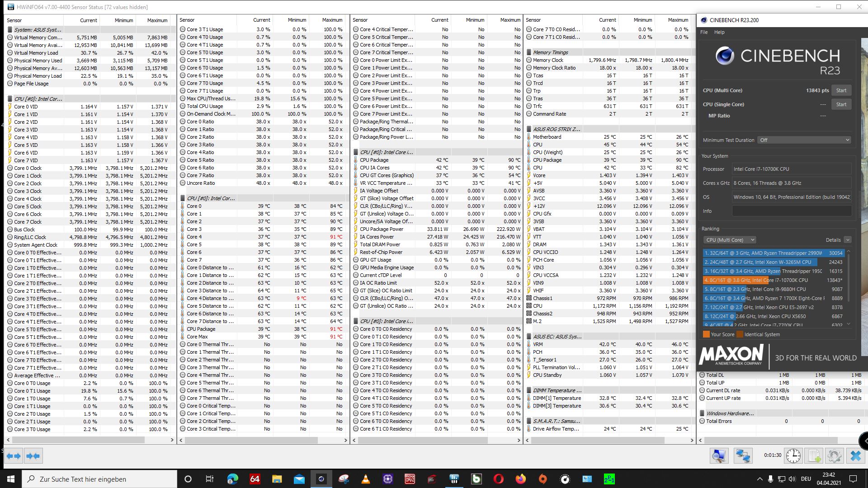
Task: Reset the HWiNFO clock timer icon
Action: [x=793, y=456]
